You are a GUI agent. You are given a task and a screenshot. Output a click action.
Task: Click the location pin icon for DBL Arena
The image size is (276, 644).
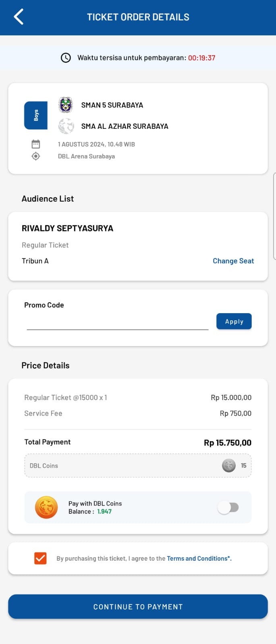(x=36, y=156)
